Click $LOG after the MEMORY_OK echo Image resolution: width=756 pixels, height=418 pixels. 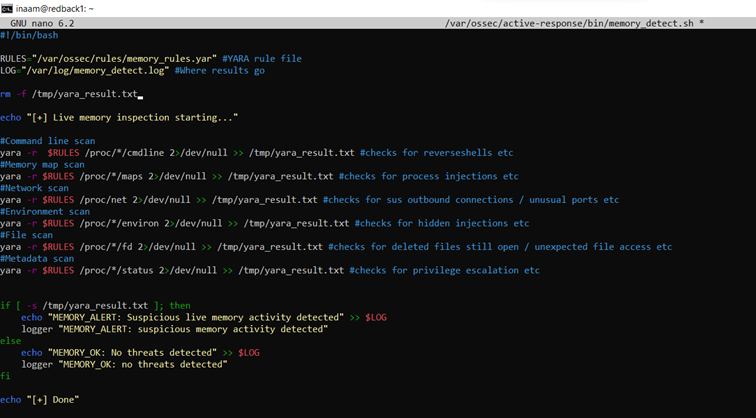pos(249,353)
